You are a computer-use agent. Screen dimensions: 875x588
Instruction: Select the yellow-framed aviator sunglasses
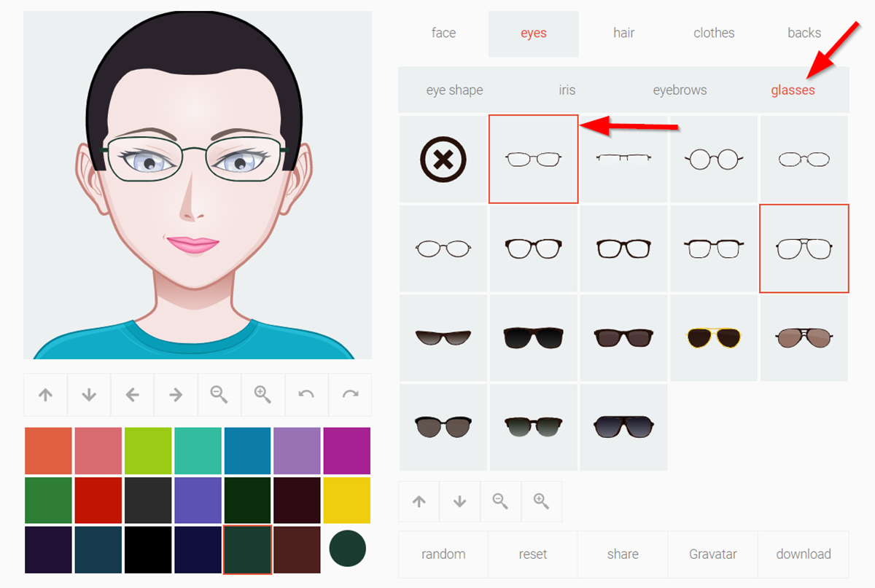tap(714, 337)
